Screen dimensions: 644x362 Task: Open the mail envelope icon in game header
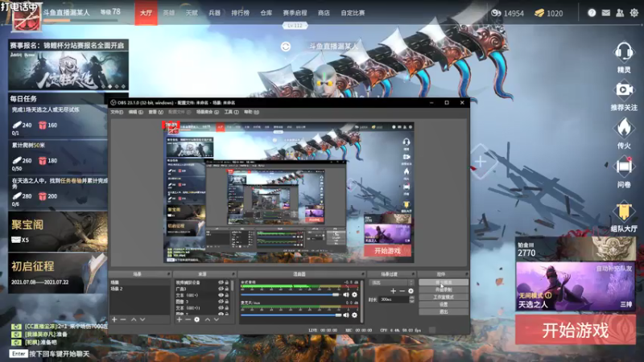tap(606, 13)
